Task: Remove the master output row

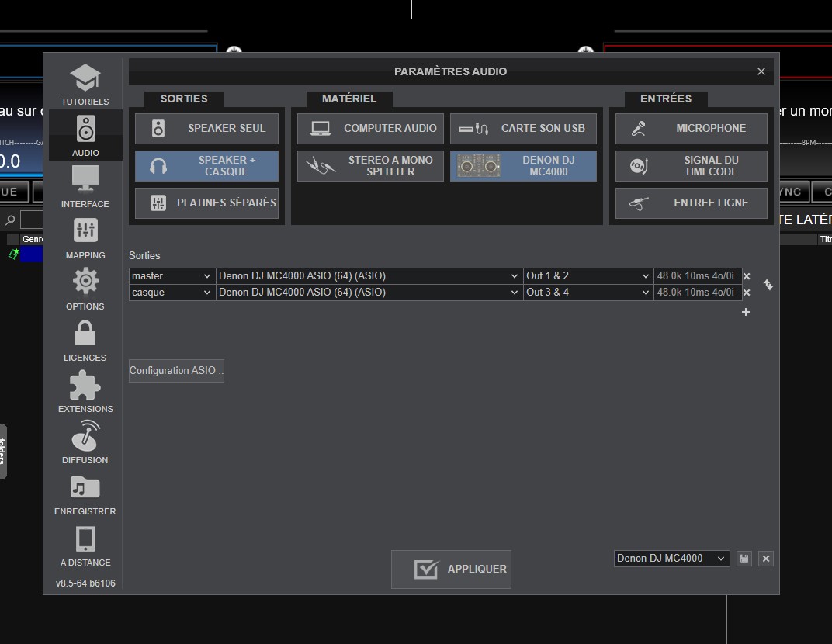Action: coord(747,276)
